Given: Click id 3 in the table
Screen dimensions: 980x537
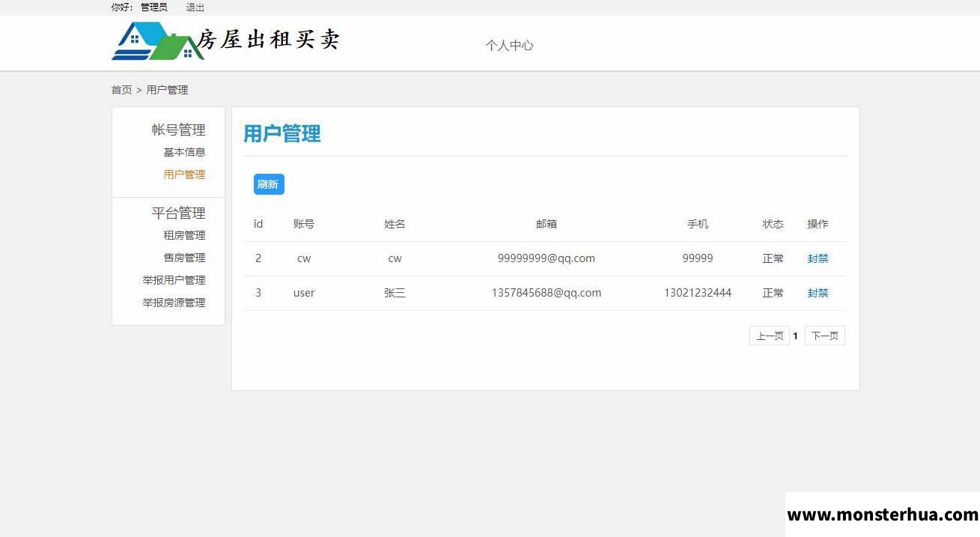Looking at the screenshot, I should coord(258,293).
